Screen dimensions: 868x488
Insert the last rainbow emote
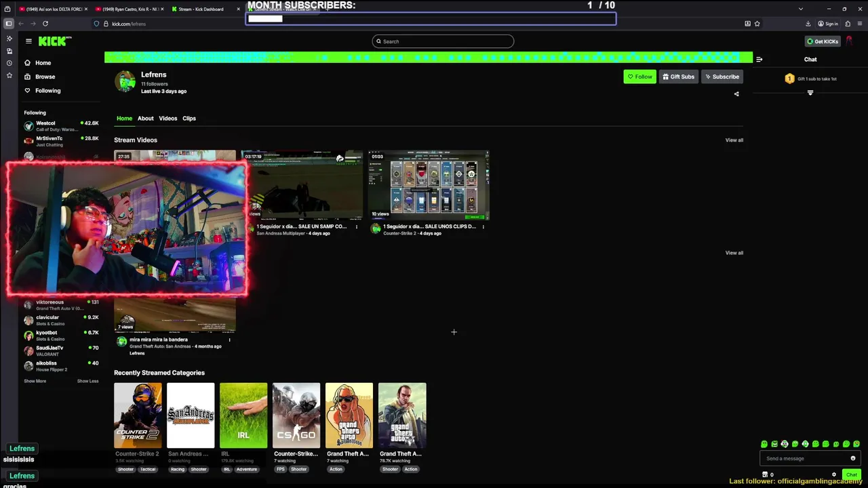coord(857,444)
